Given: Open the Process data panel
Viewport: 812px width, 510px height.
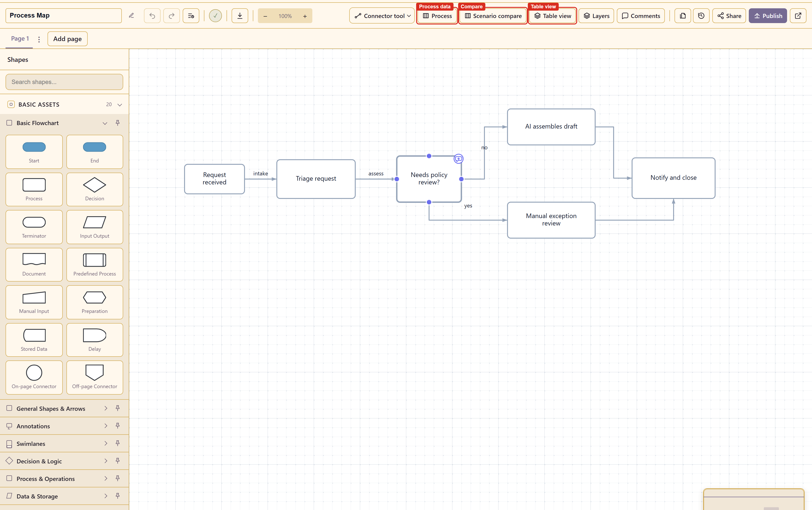Looking at the screenshot, I should 437,16.
